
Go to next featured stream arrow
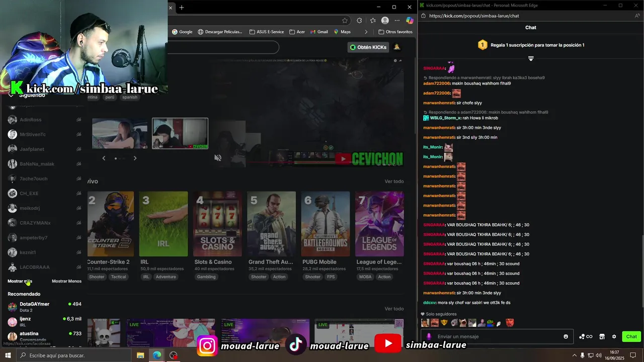tap(135, 158)
